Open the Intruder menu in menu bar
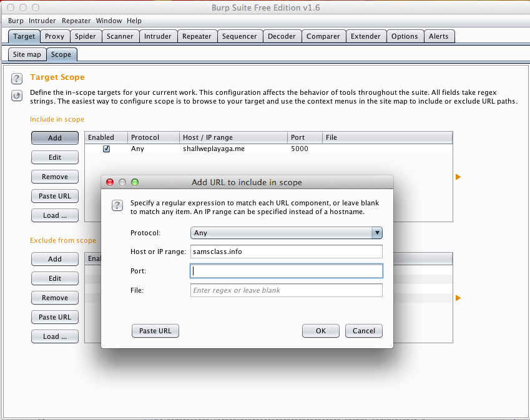This screenshot has height=420, width=530. point(42,21)
